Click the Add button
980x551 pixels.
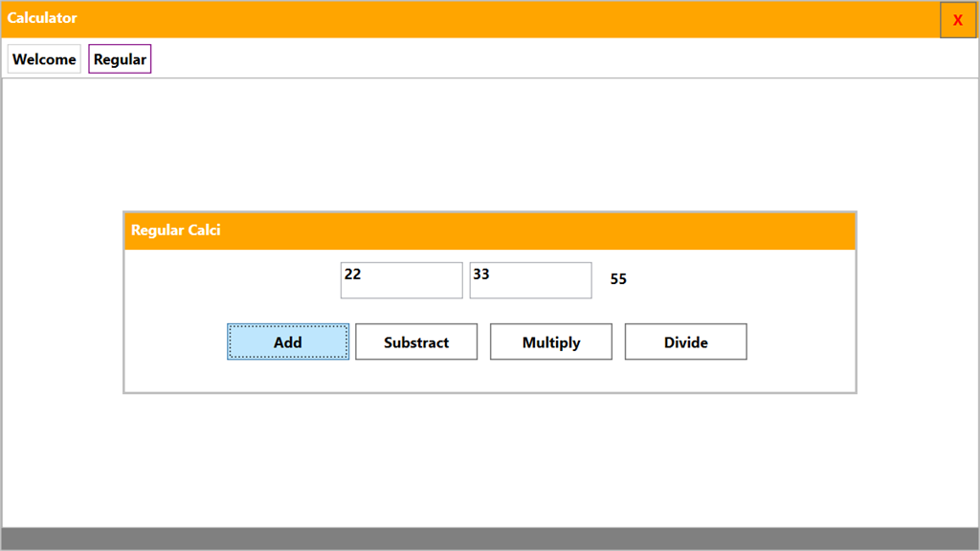point(287,342)
